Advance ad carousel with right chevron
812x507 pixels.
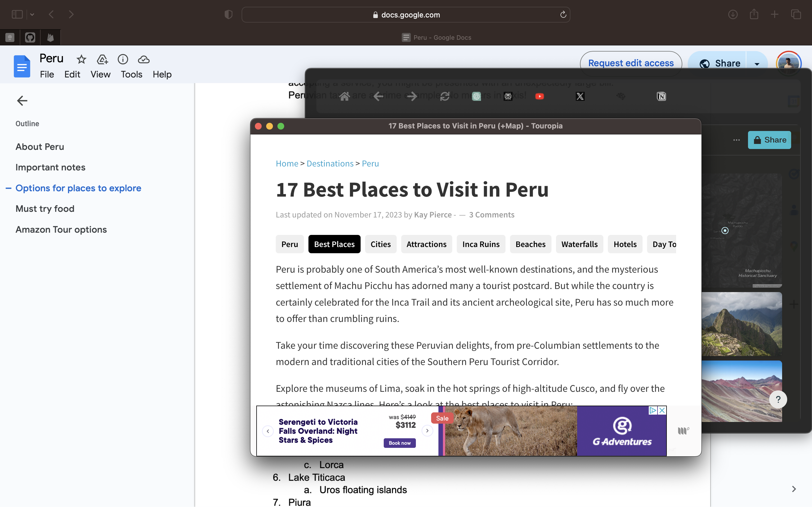pyautogui.click(x=427, y=431)
